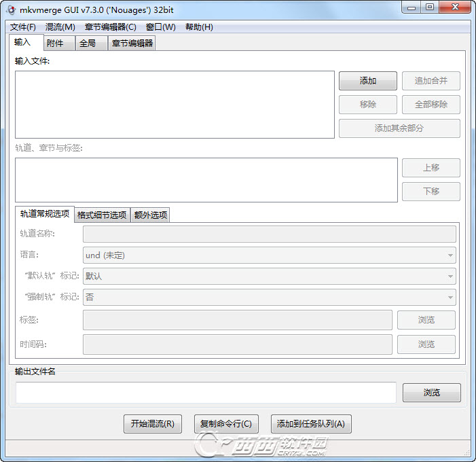The image size is (476, 462).
Task: Close the mkvmerge GUI window
Action: pyautogui.click(x=455, y=7)
